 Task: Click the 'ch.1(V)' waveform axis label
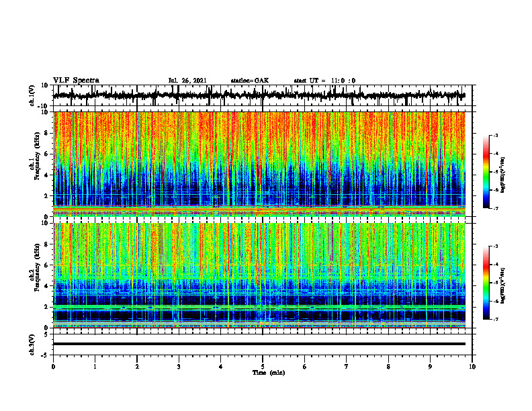click(x=32, y=95)
